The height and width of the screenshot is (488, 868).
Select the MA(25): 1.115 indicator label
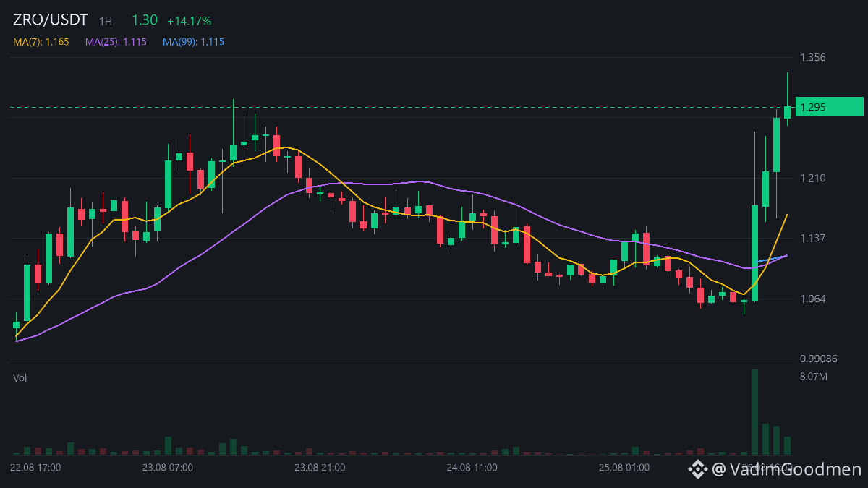pos(116,42)
